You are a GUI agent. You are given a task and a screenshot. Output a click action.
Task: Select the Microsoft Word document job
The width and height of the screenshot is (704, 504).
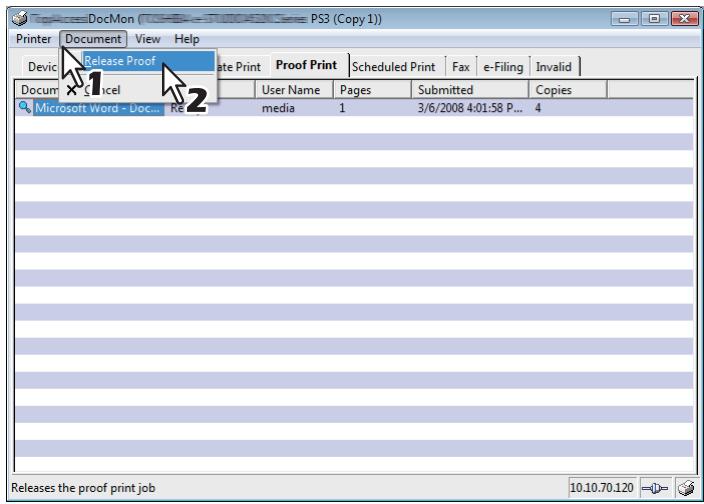[x=98, y=108]
